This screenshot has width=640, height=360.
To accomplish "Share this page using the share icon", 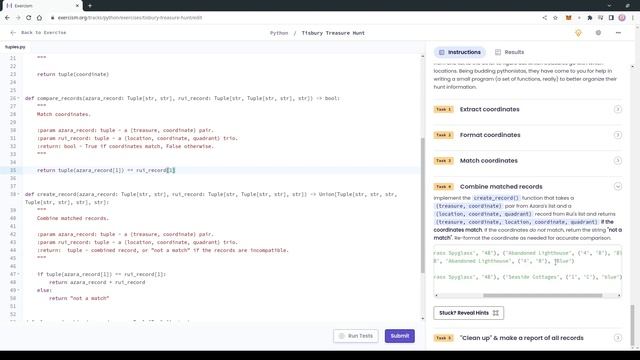I will coord(544,18).
